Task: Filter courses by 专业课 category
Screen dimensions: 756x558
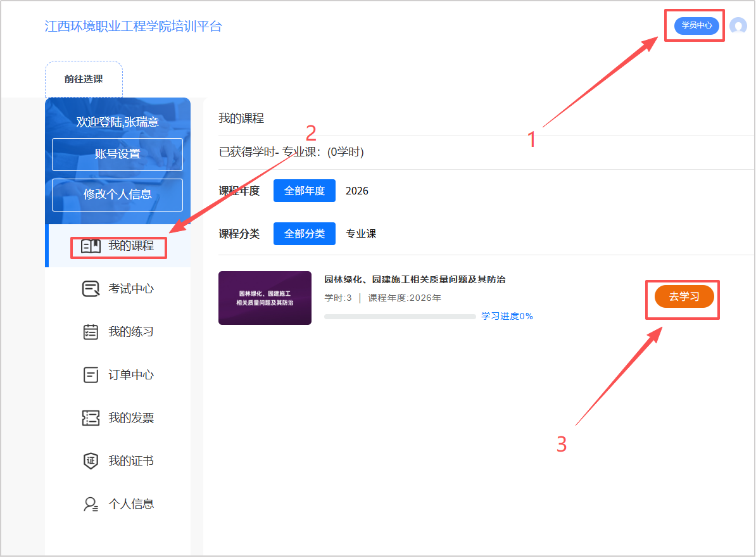Action: tap(361, 234)
